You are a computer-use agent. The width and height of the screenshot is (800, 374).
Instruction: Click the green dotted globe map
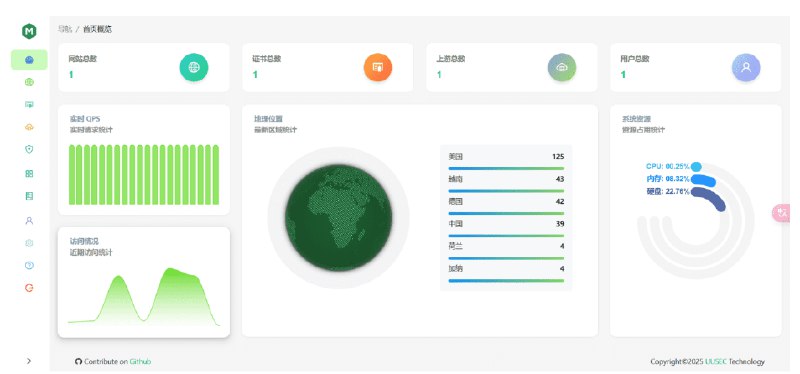[338, 217]
